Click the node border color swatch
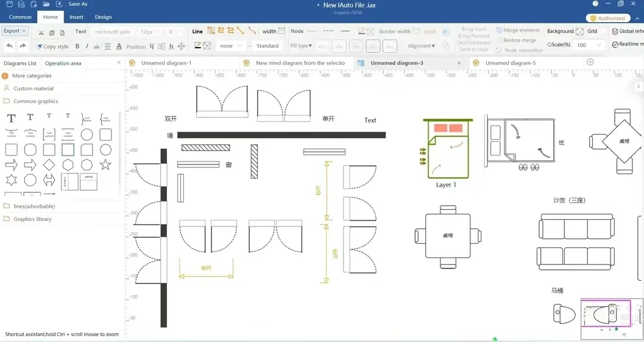Image resolution: width=644 pixels, height=342 pixels. 361,31
